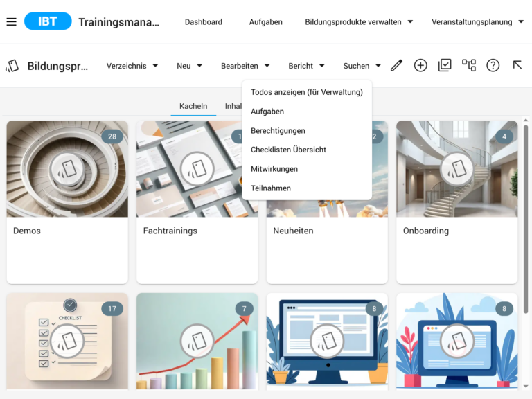Expand the Verzeichnis dropdown
The height and width of the screenshot is (399, 532).
132,66
